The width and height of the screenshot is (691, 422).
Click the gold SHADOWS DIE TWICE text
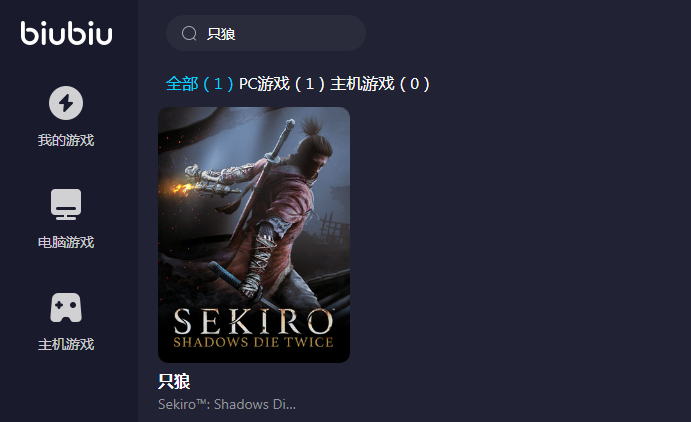253,342
